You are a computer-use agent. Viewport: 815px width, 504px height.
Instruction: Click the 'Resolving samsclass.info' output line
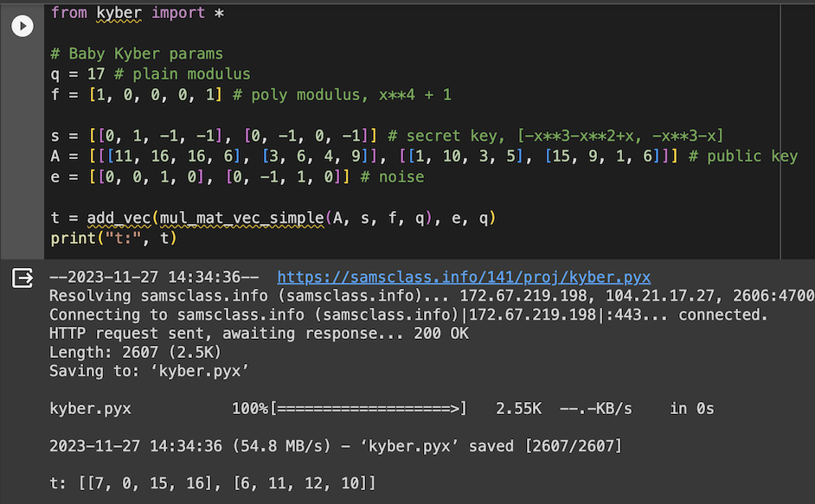point(432,296)
